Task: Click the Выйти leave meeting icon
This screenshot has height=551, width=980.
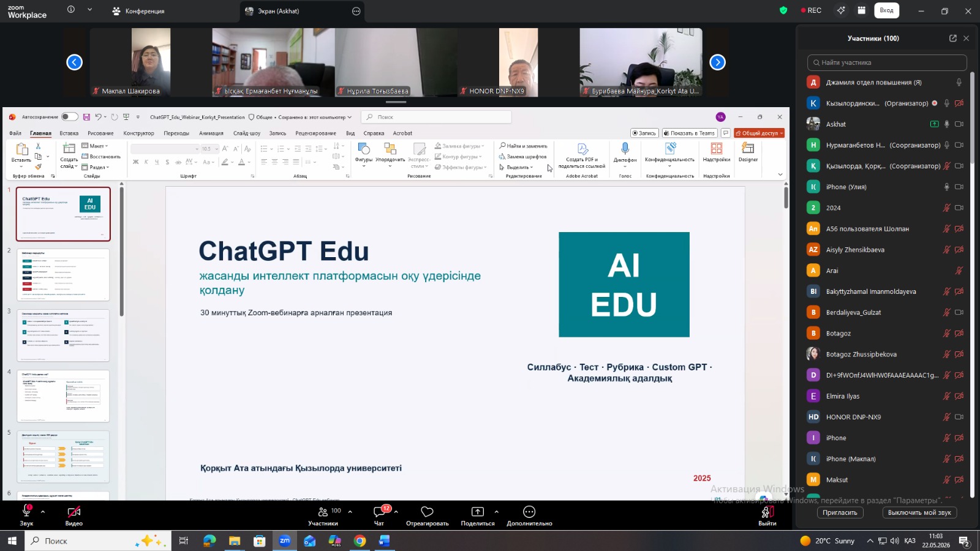Action: tap(767, 512)
